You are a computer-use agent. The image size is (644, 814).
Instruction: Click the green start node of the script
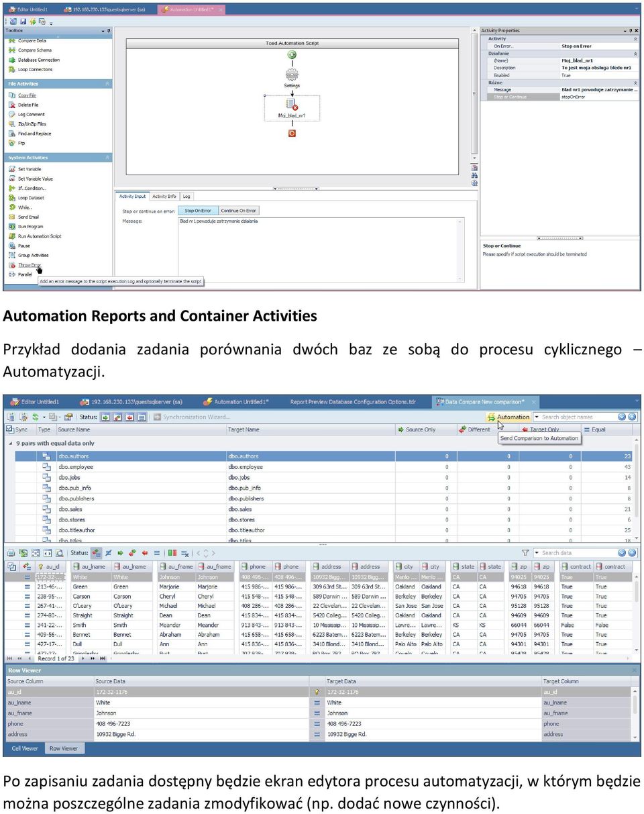(292, 55)
